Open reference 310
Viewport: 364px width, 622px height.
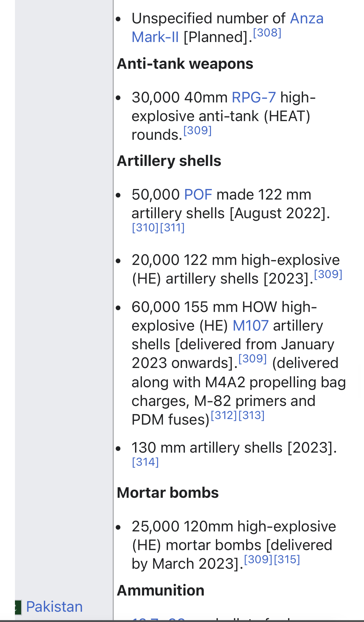point(145,228)
